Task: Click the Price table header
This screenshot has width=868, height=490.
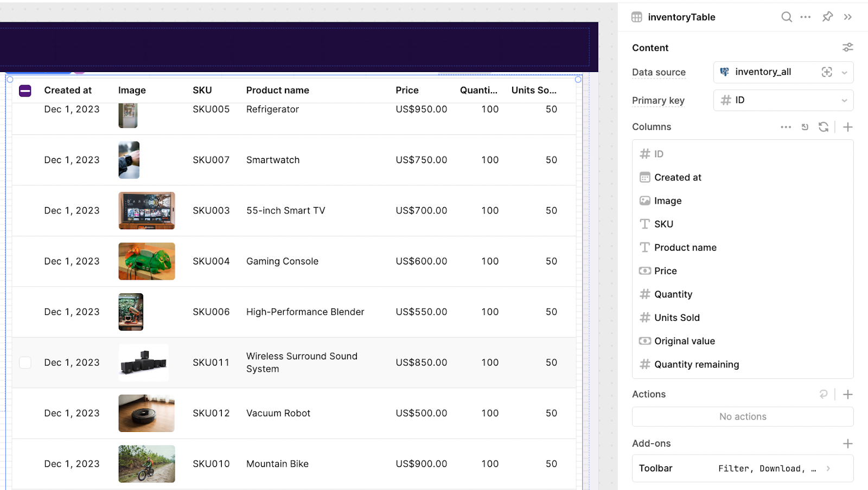Action: (407, 91)
